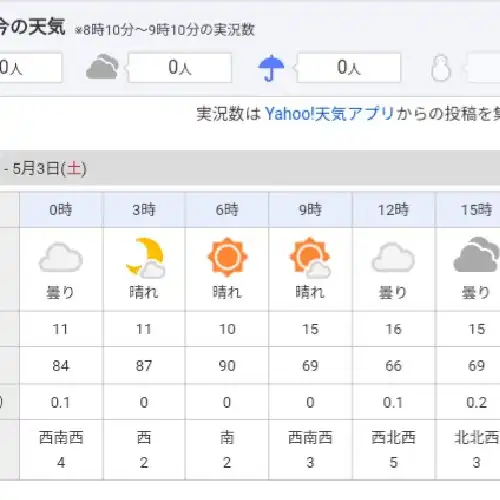Viewport: 500px width, 500px height.
Task: Click the cloudy report icon at top
Action: point(102,67)
